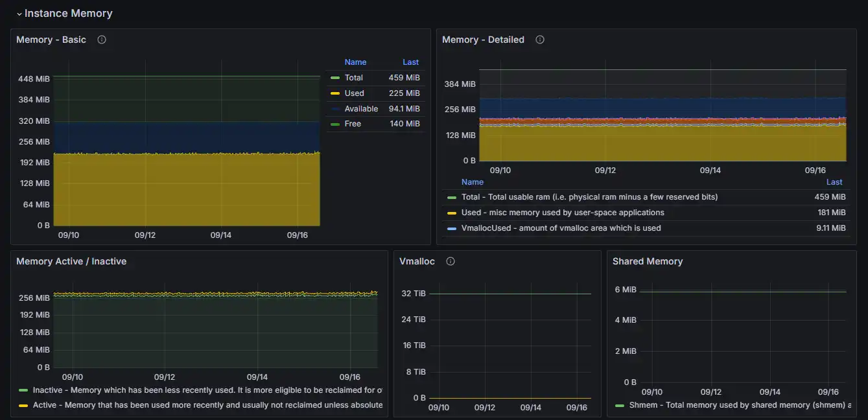Open the Total series color swatch in Memory - Basic
Image resolution: width=868 pixels, height=420 pixels.
[x=334, y=78]
